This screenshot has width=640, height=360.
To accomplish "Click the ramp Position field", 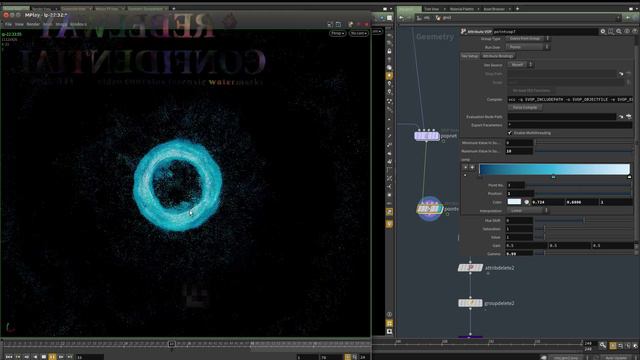I will point(520,193).
